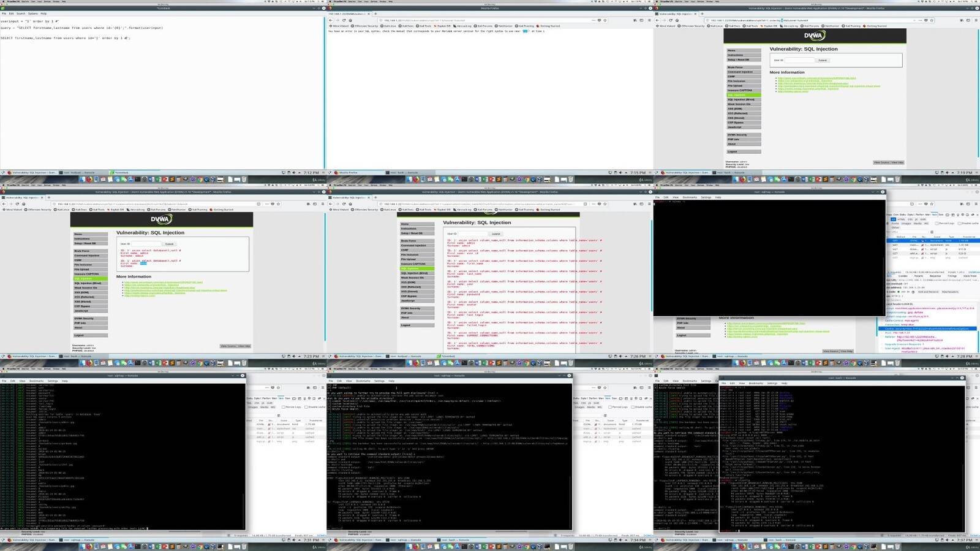
Task: Click Trash dock icon under 7:23 PM screenshot
Action: [x=244, y=363]
